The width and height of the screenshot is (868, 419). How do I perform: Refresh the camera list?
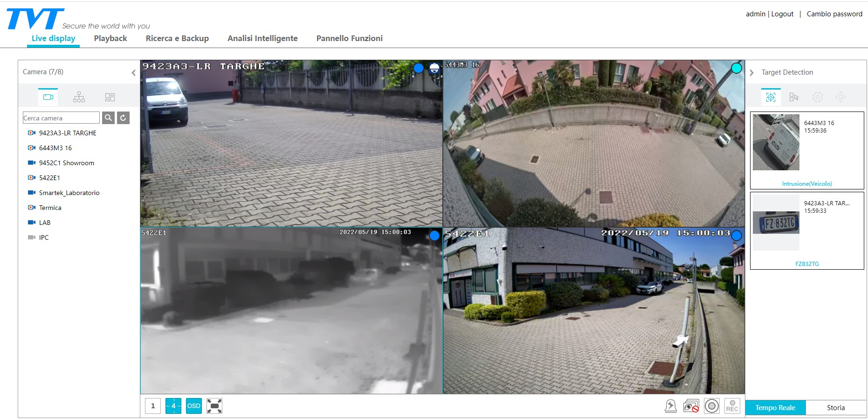coord(123,118)
